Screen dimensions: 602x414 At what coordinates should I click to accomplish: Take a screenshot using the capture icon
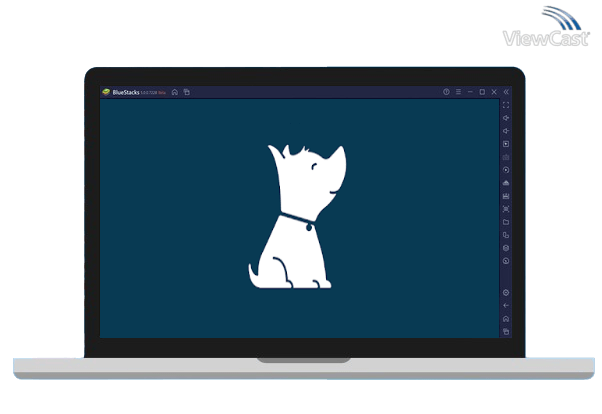(x=506, y=157)
